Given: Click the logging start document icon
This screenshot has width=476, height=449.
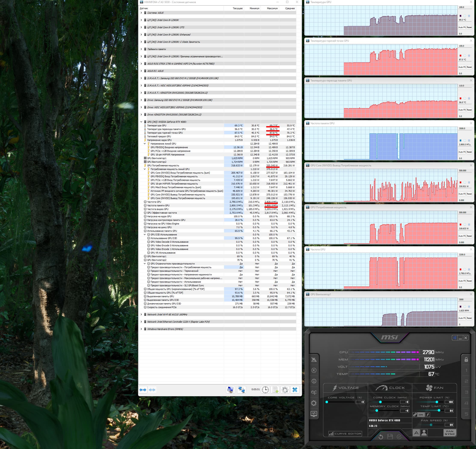Looking at the screenshot, I should [275, 390].
